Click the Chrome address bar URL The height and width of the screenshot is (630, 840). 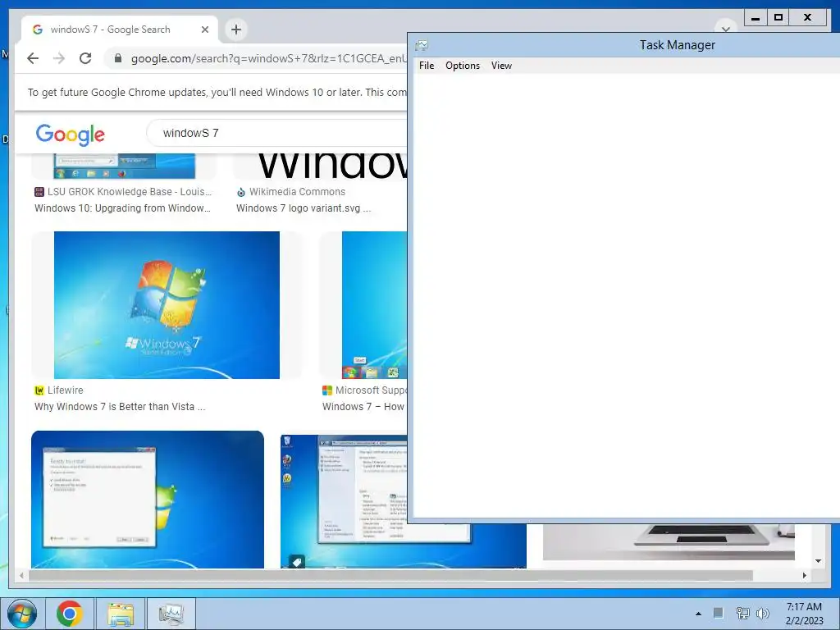pyautogui.click(x=269, y=58)
